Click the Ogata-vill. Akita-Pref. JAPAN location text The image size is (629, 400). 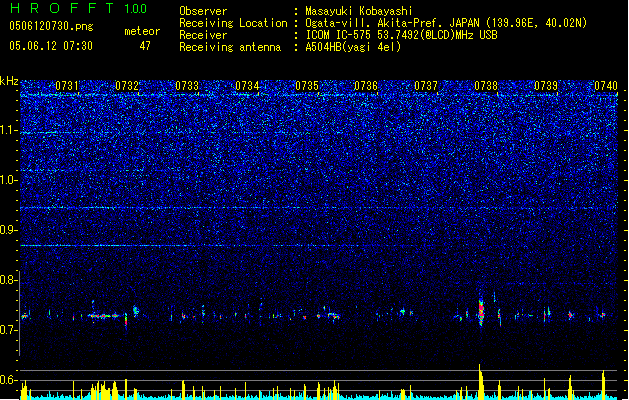coord(446,23)
